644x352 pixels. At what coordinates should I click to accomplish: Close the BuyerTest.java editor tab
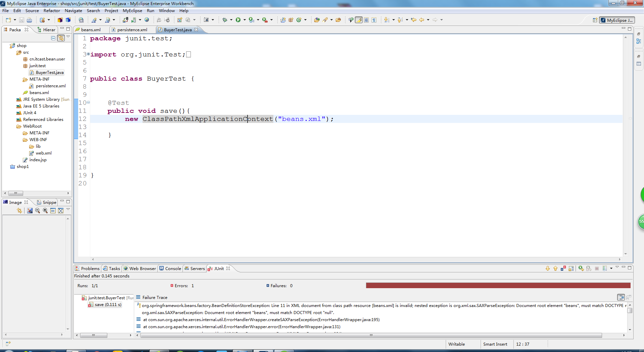point(196,30)
